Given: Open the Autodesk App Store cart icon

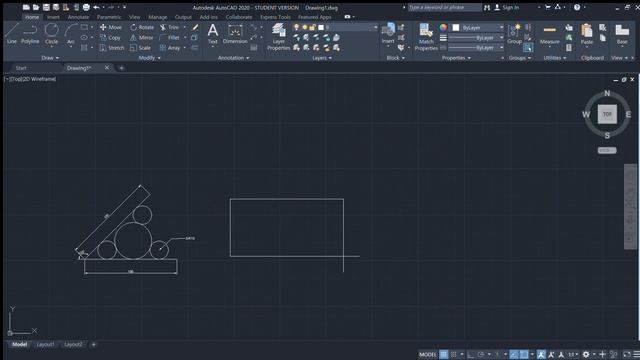Looking at the screenshot, I should pos(547,7).
